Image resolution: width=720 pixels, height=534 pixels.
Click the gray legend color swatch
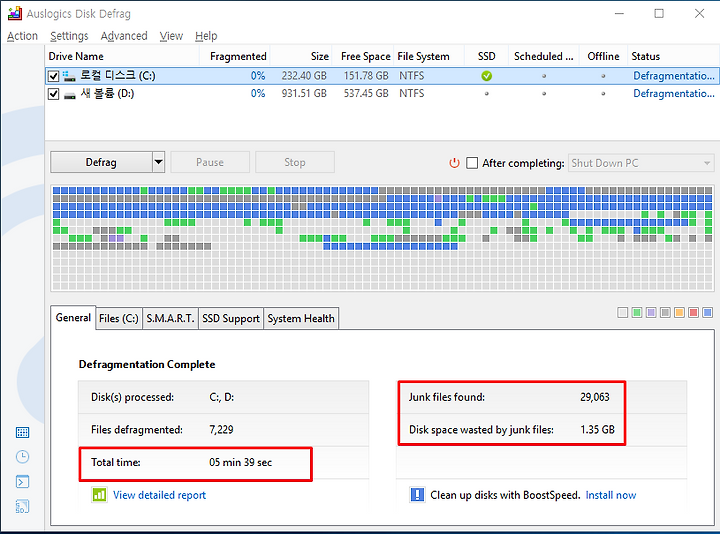pos(665,313)
